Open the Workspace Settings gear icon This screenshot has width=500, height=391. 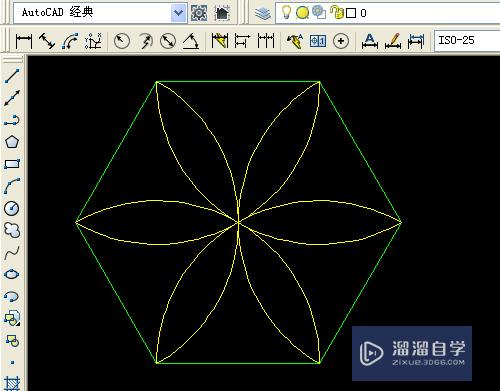[199, 13]
